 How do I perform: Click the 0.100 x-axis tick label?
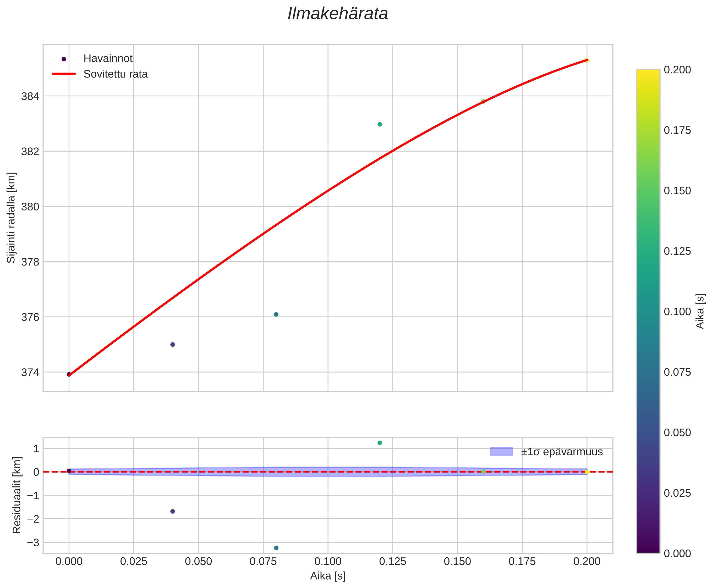(x=328, y=562)
